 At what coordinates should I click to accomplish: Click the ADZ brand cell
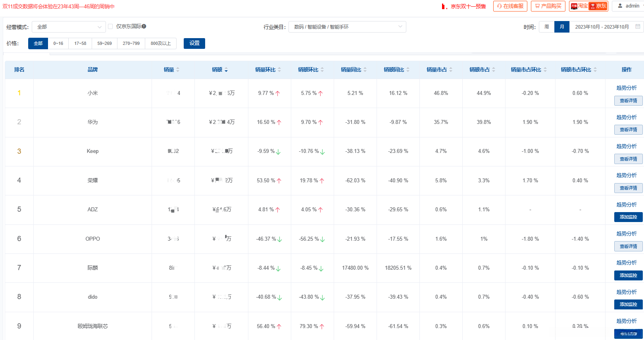(92, 209)
